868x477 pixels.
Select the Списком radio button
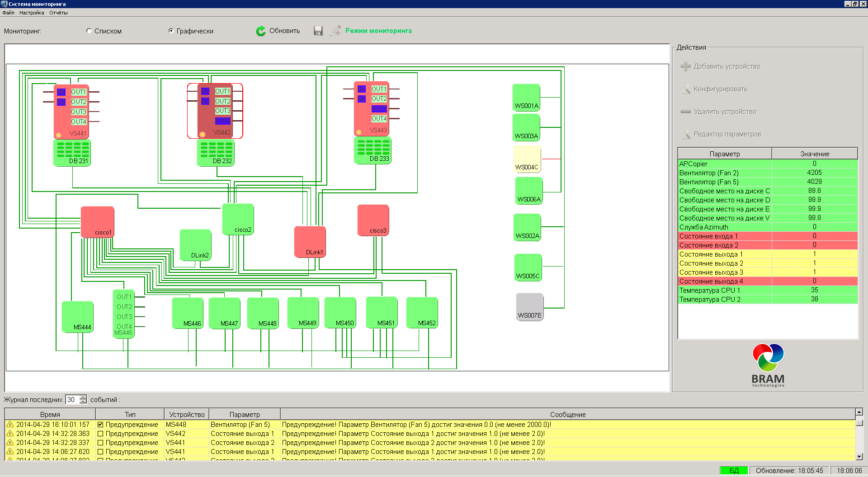[x=89, y=31]
